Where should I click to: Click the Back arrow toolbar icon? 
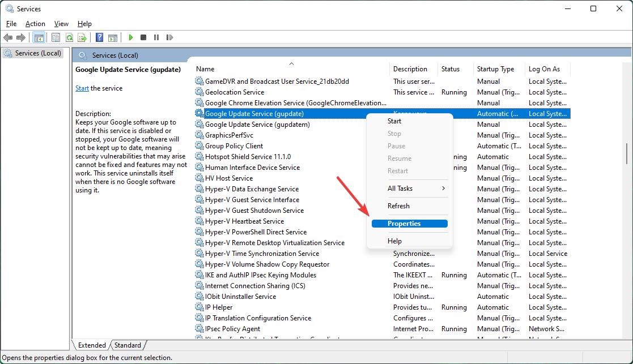(8, 37)
